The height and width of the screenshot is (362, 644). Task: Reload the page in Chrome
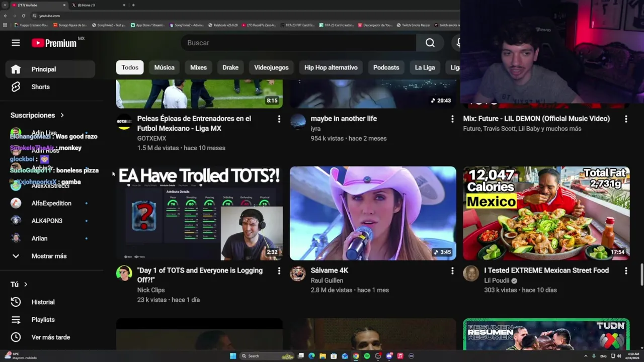tap(23, 16)
